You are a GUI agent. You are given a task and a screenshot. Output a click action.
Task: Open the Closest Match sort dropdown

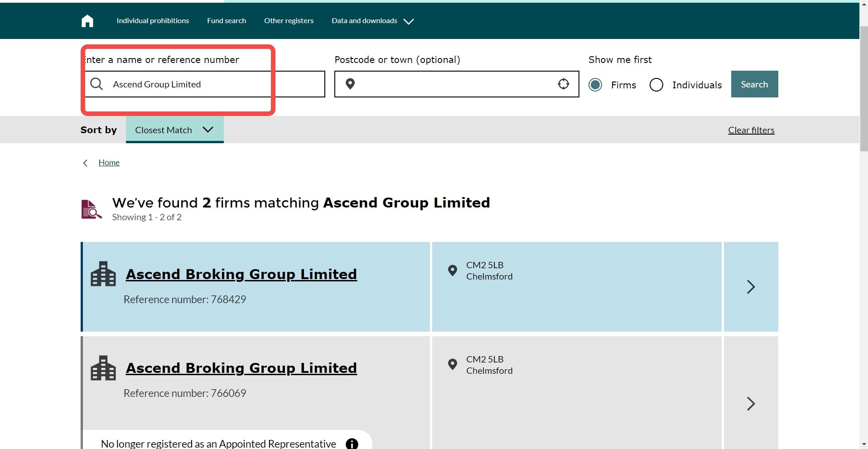pyautogui.click(x=174, y=130)
